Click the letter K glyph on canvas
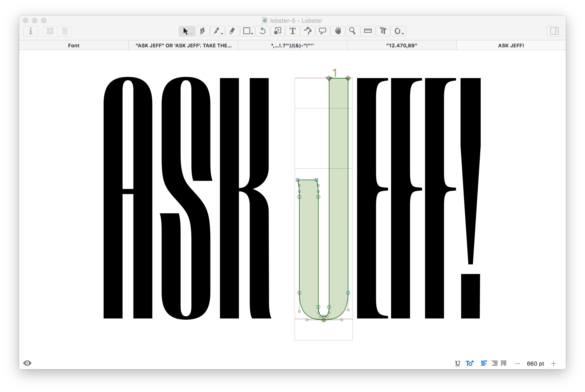 click(245, 198)
